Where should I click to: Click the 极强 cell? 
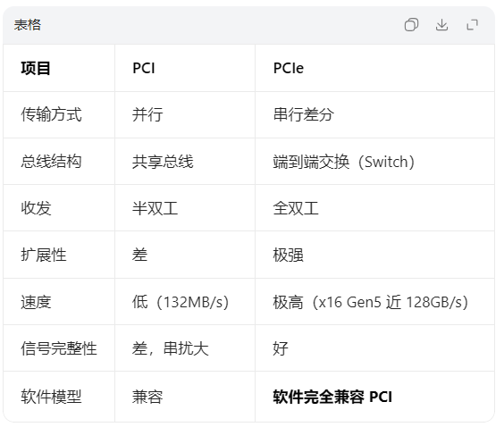(288, 255)
